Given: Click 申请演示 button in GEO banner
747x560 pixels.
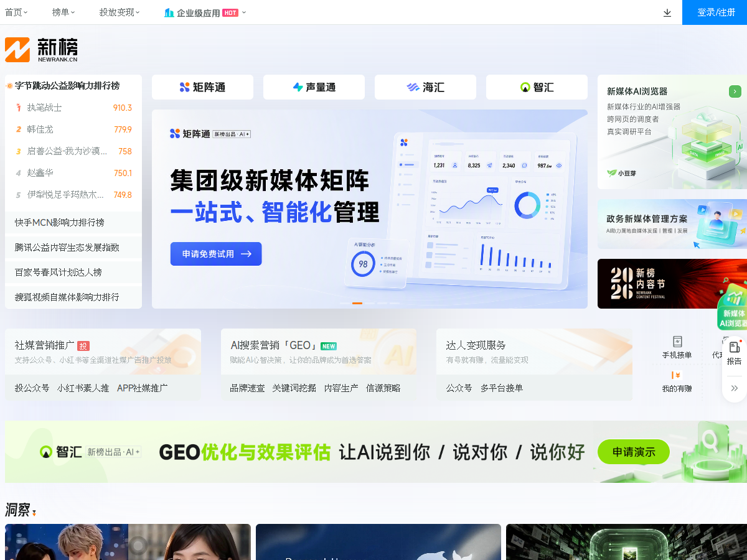Looking at the screenshot, I should 634,452.
